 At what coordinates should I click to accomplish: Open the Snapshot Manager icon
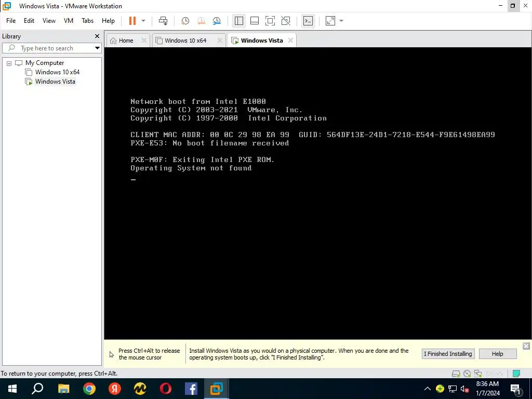(217, 21)
